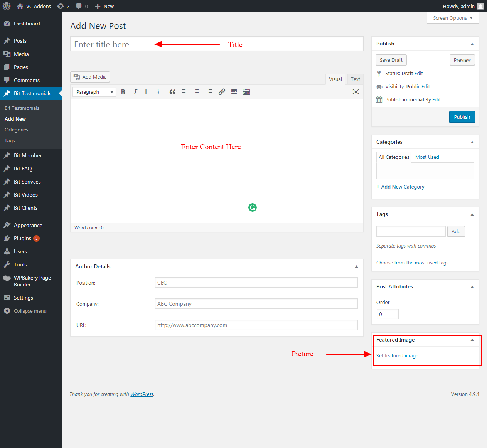Switch to the Text editor tab

355,79
